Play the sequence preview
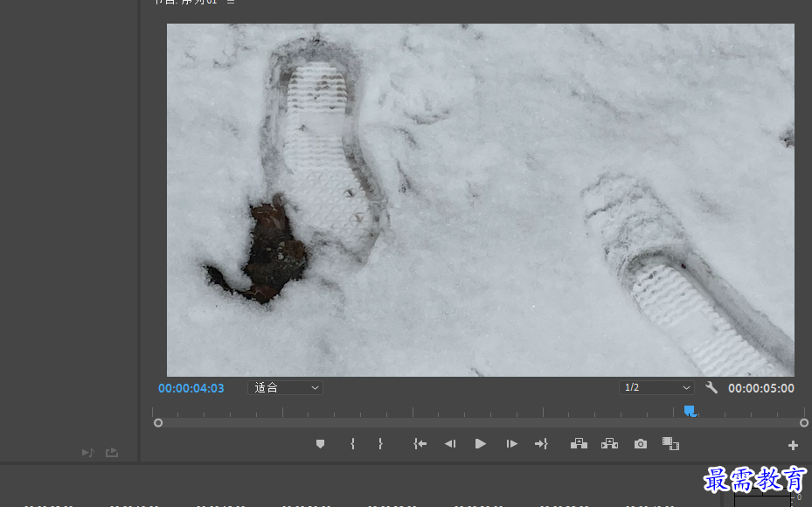Viewport: 812px width, 507px height. pos(480,444)
